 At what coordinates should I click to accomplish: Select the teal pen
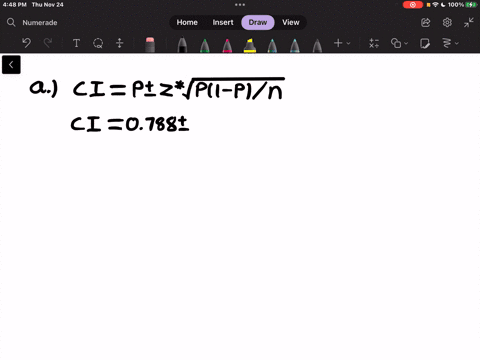click(272, 45)
